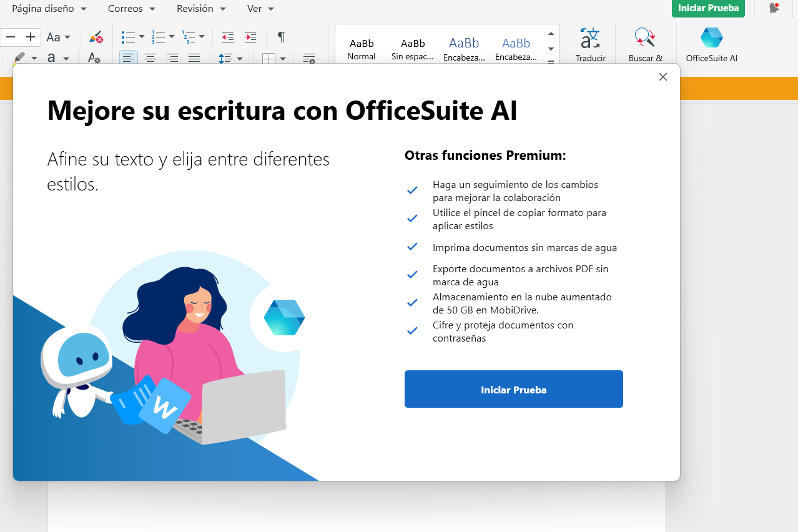Select the second, lighter blue Encabeza... style
This screenshot has height=532, width=798.
(516, 49)
